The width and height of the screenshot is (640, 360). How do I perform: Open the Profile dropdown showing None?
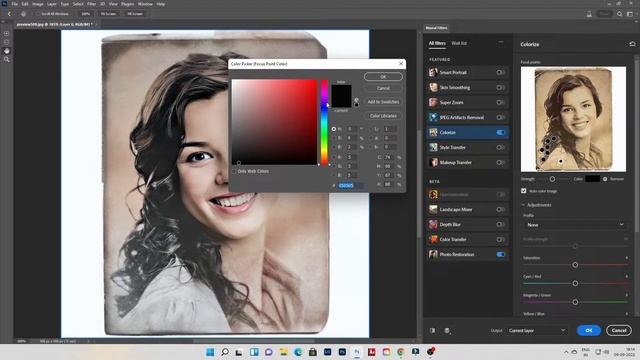[575, 225]
